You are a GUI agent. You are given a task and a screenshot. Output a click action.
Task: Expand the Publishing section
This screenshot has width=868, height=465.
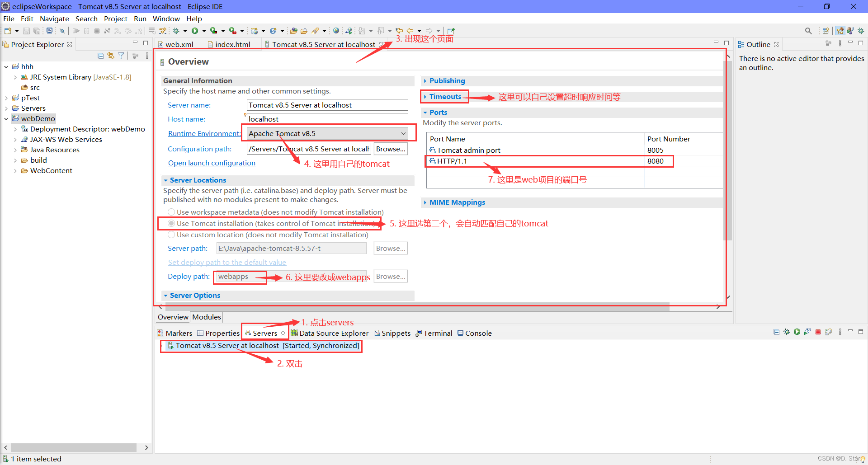click(x=425, y=81)
